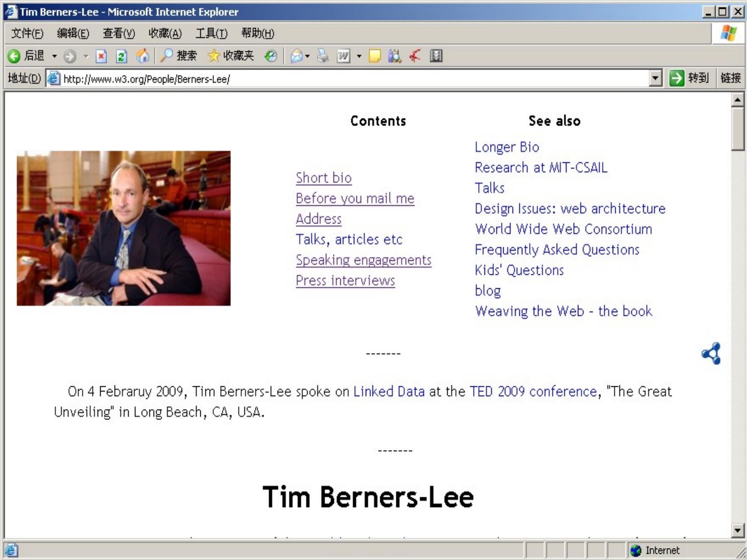Open the Favorites (收藏夹) star button
Screen dimensions: 747x560
click(x=230, y=56)
